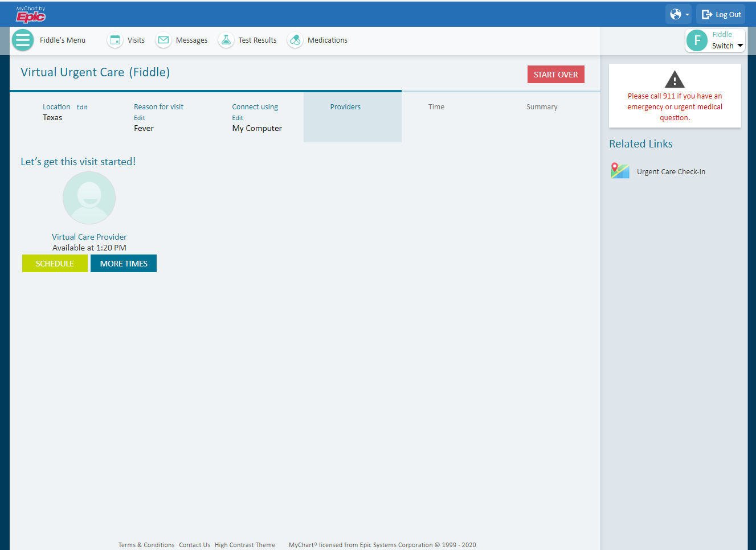The width and height of the screenshot is (756, 550).
Task: Click the Urgent Care Check-In map icon
Action: click(x=620, y=171)
